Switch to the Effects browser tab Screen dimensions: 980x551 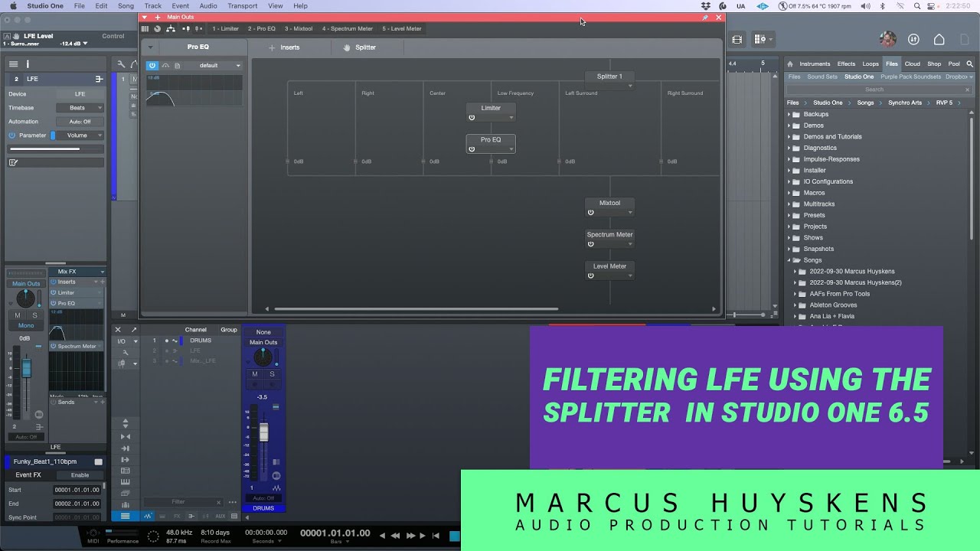coord(846,64)
